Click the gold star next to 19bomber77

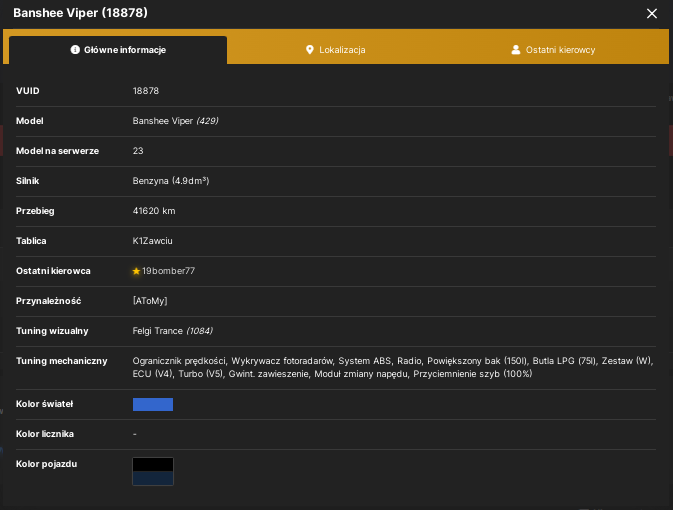click(x=136, y=271)
